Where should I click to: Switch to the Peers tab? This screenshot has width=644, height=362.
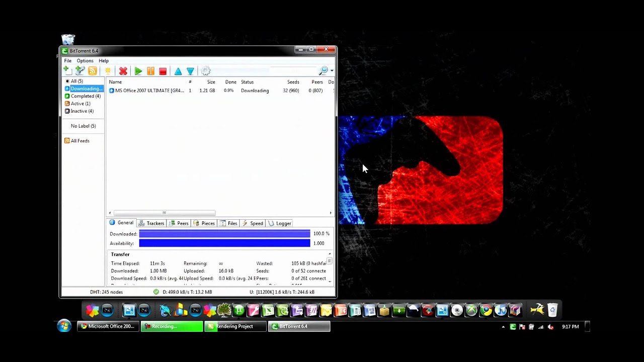pyautogui.click(x=179, y=223)
